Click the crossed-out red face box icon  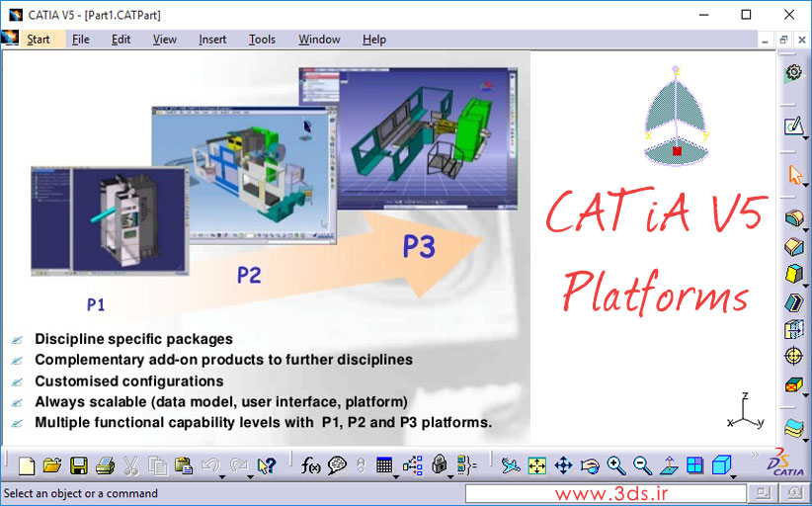coord(793,384)
